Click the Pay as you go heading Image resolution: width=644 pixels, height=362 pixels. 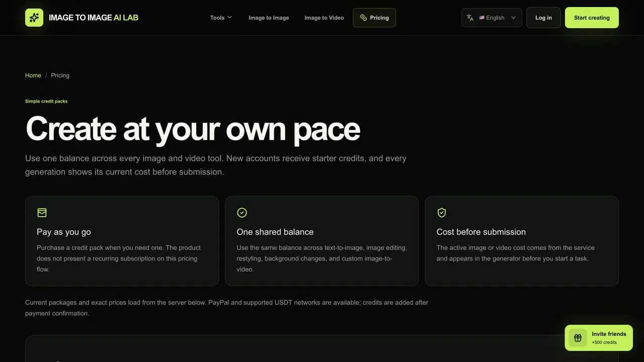tap(64, 232)
